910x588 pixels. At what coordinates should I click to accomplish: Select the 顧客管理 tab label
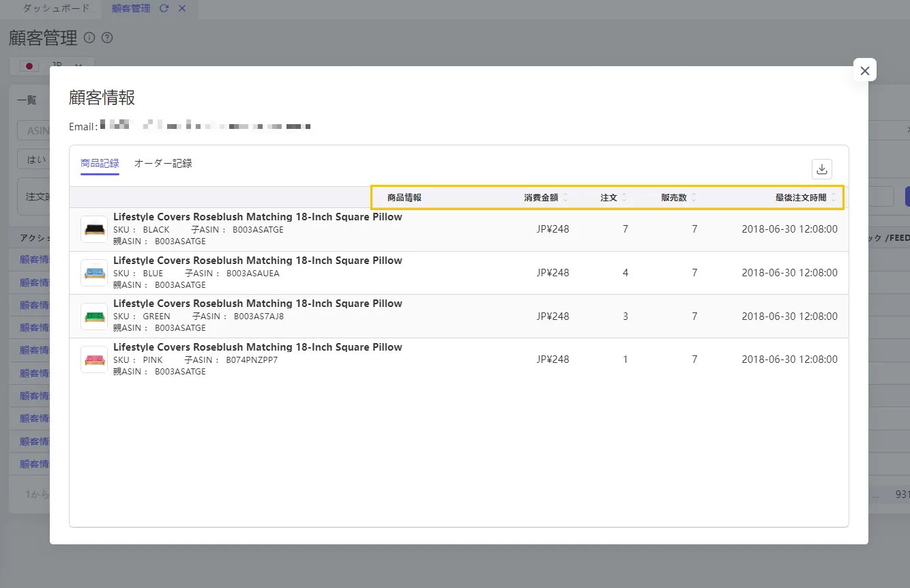[131, 8]
